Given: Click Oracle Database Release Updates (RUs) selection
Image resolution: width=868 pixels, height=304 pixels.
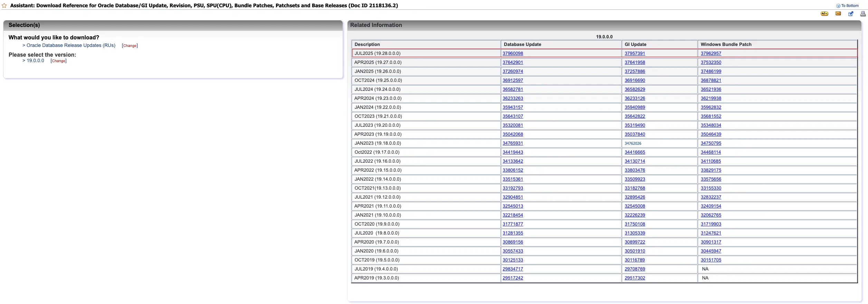Looking at the screenshot, I should pos(71,45).
